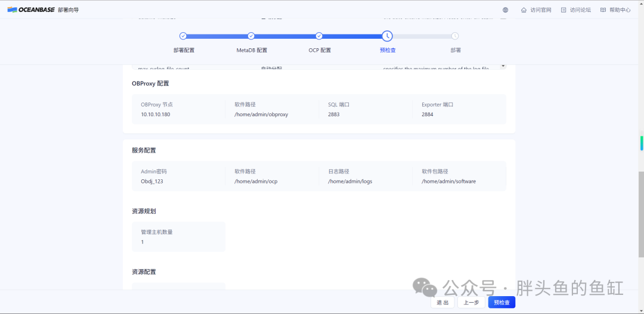
Task: Go to the MetaDB 配置 step label
Action: click(252, 51)
